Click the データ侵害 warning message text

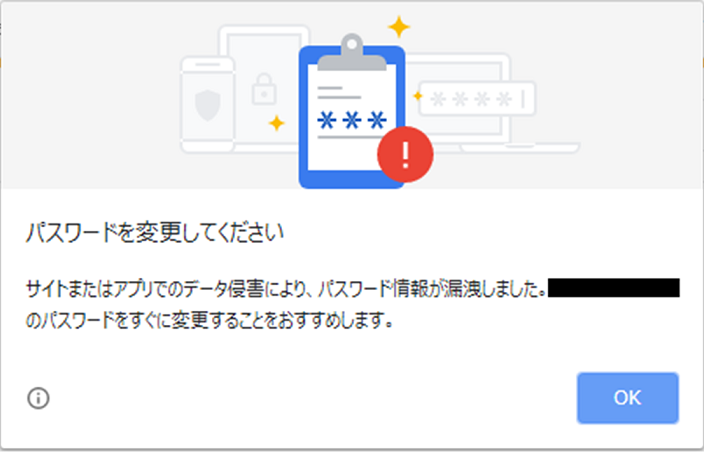(286, 289)
